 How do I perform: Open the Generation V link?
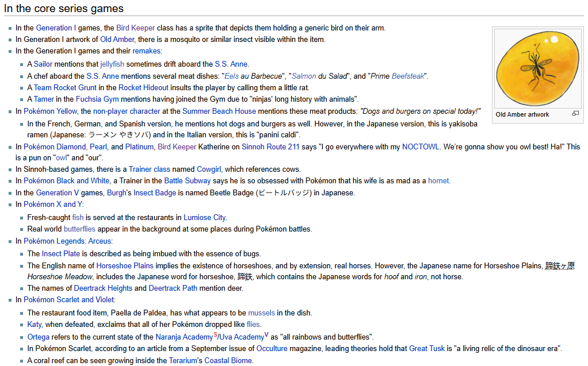pos(58,193)
